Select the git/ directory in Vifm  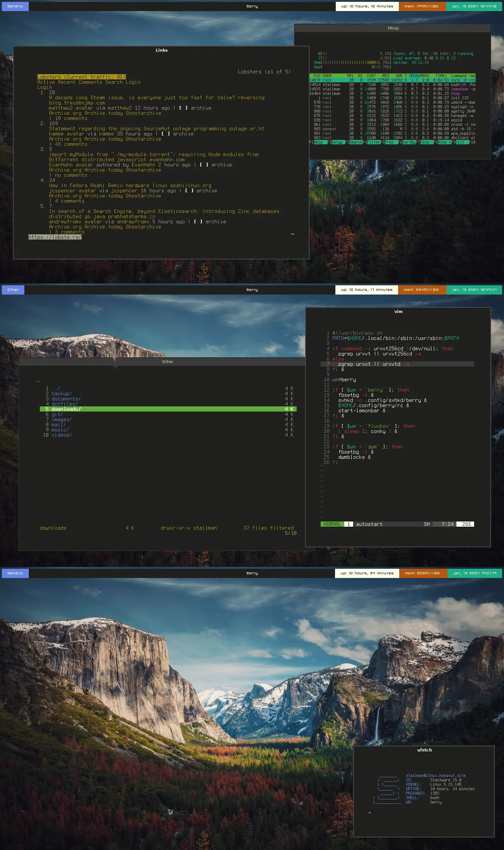click(168, 414)
